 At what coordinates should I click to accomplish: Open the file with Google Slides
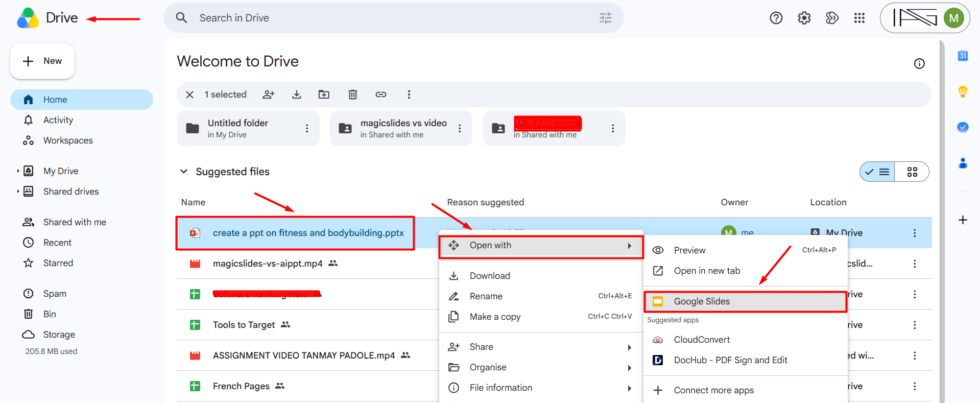pyautogui.click(x=746, y=301)
